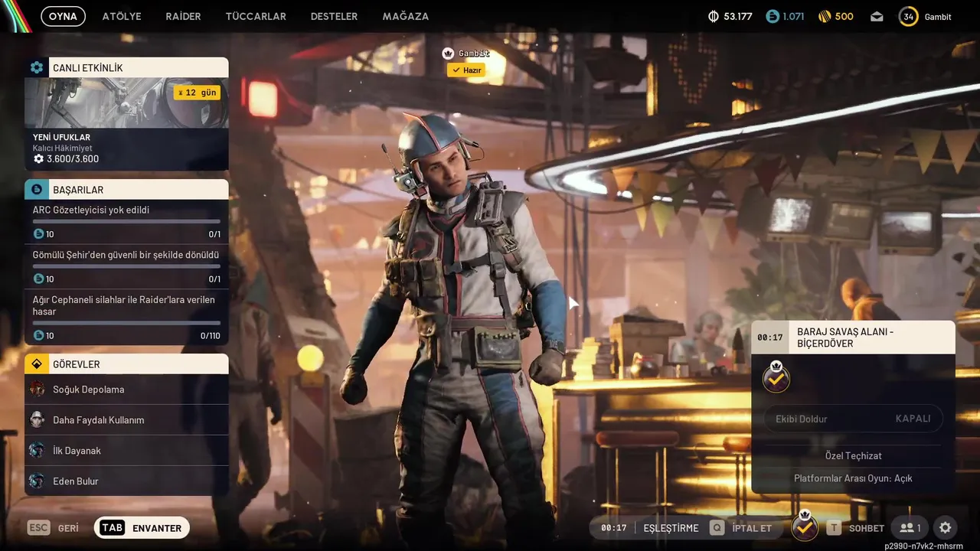
Task: Open the Eden Bulur quest
Action: pos(126,481)
